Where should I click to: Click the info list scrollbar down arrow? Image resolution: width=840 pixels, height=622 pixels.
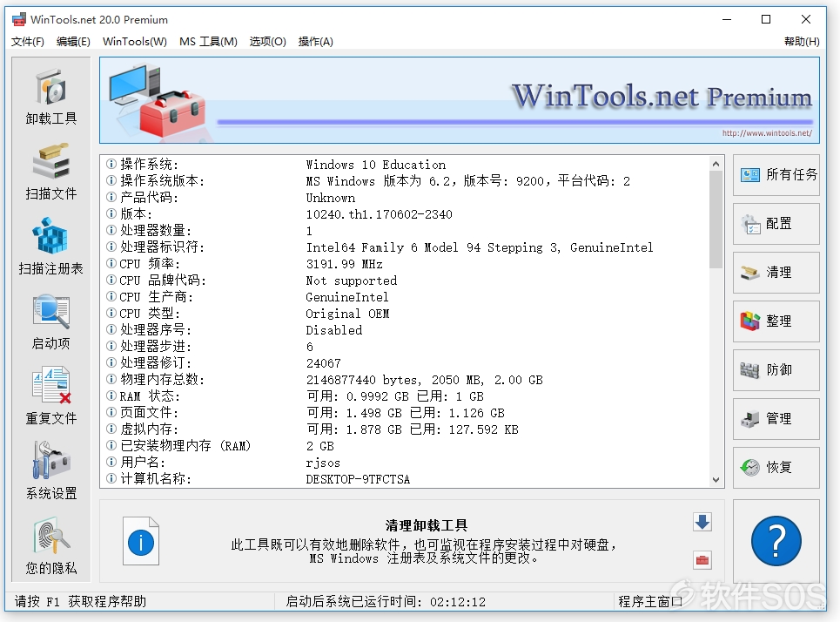tap(716, 480)
